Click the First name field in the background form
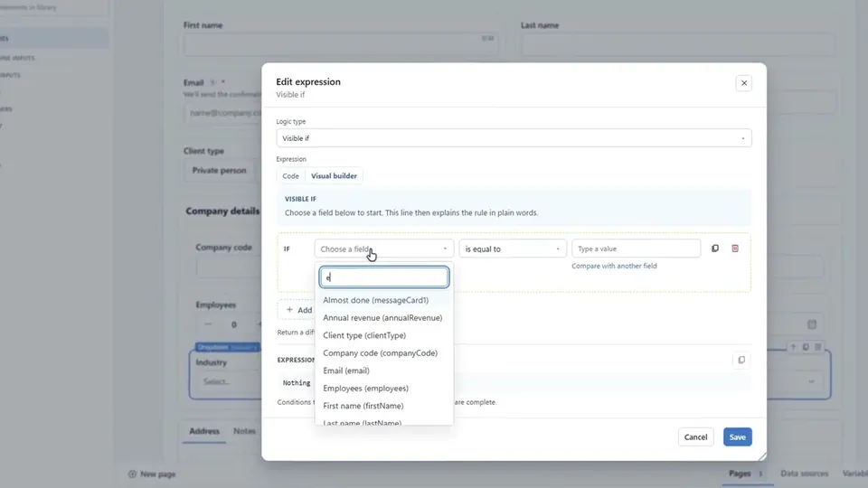 340,45
